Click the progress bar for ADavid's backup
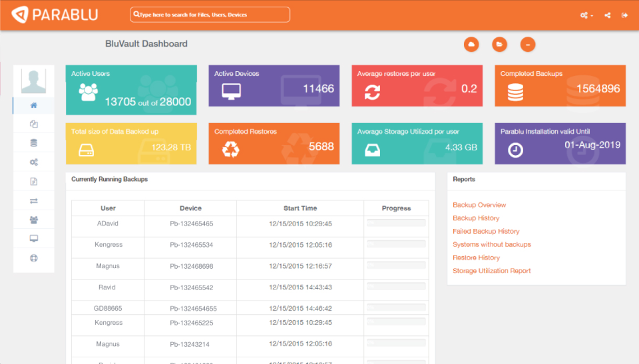This screenshot has height=364, width=639. 396,222
